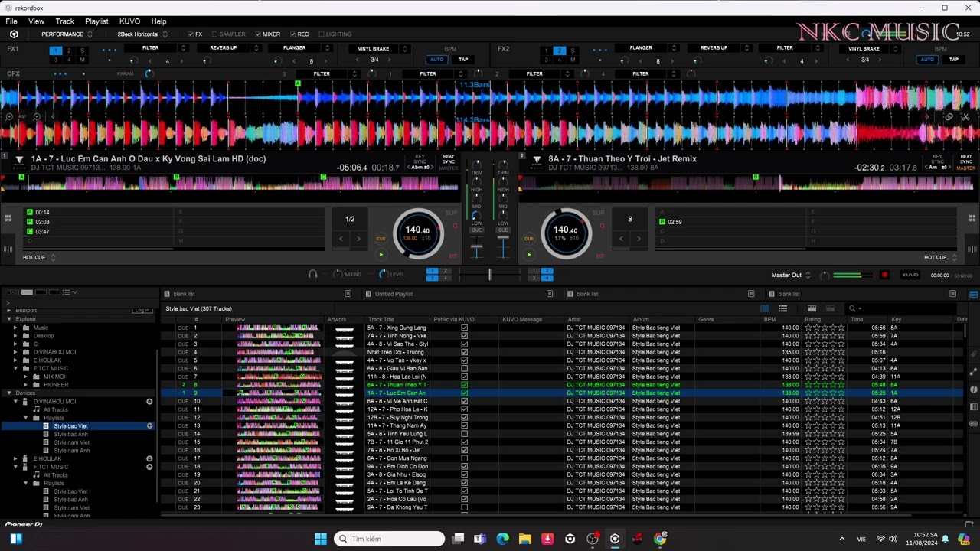
Task: Expand the D:VINAHOU MOI folder under Explorer
Action: pos(15,352)
